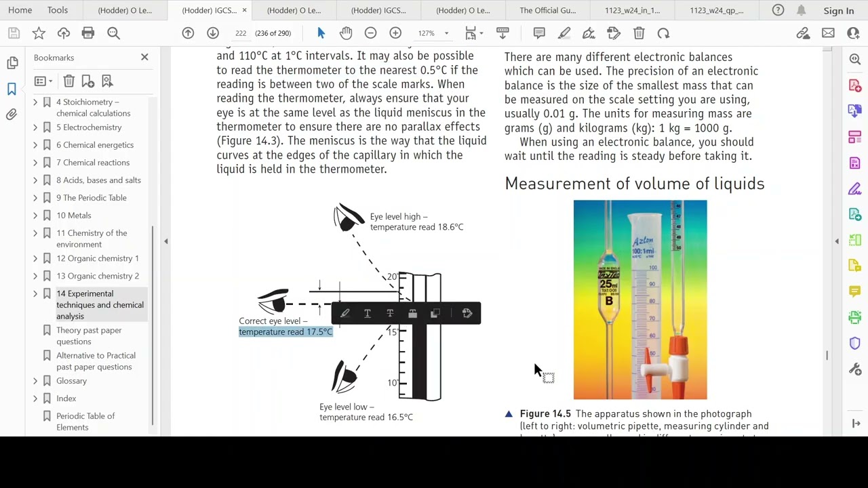Open Protect shield tool in right pane
Viewport: 868px width, 488px height.
pyautogui.click(x=854, y=343)
